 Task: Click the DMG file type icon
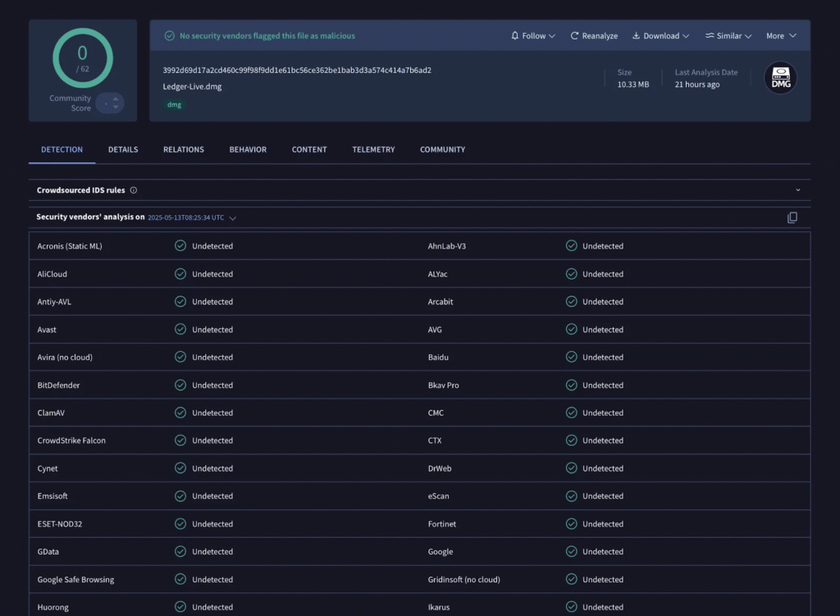[780, 78]
